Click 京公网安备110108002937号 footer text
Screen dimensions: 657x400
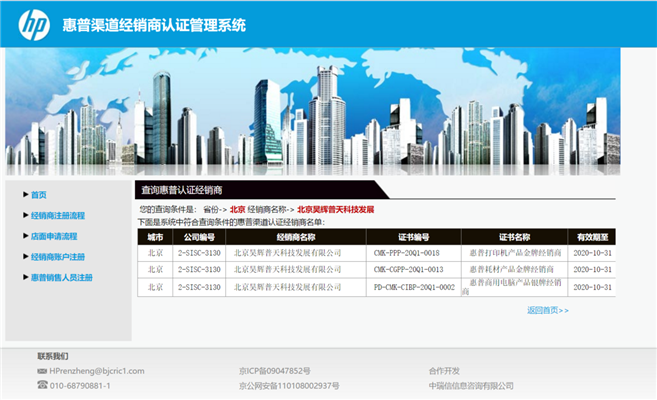(x=289, y=386)
